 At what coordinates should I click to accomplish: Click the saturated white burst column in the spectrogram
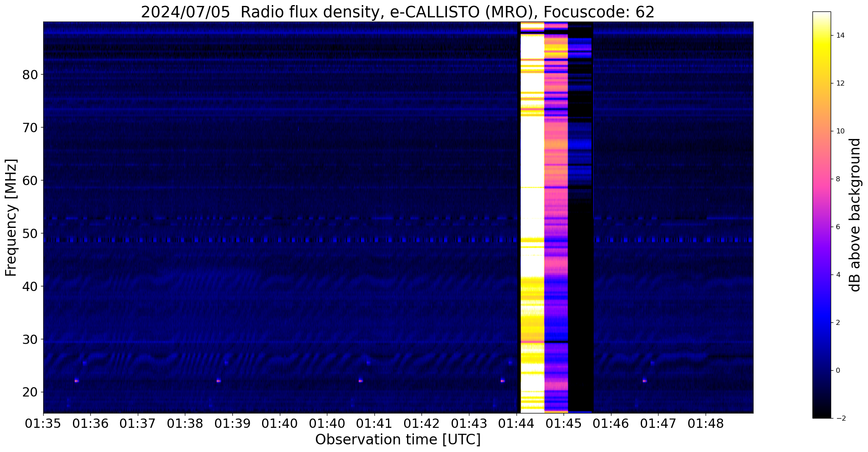532,217
